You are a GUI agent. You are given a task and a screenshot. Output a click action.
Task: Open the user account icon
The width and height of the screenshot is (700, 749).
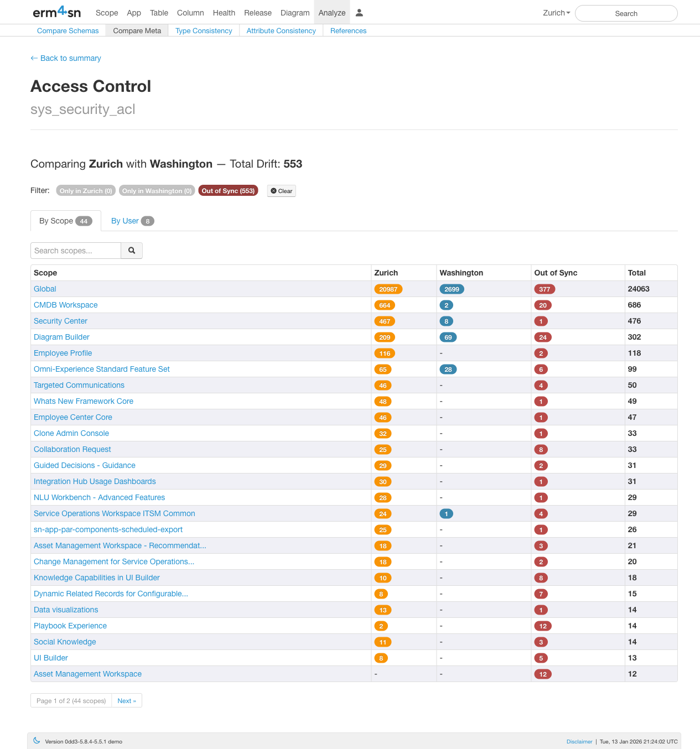359,12
